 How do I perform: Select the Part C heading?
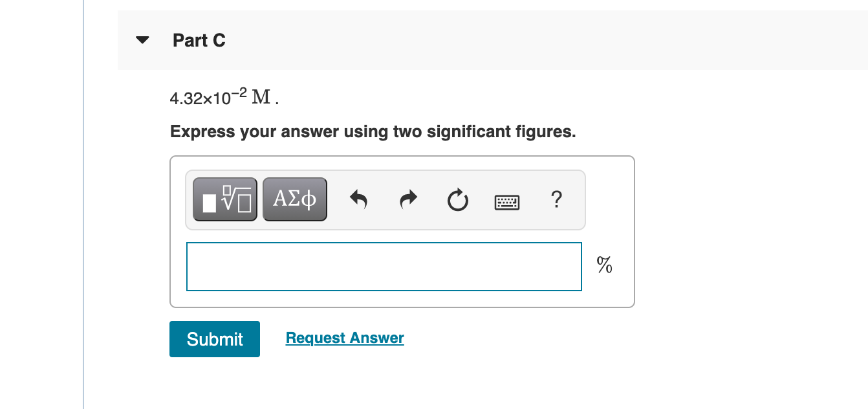click(199, 40)
